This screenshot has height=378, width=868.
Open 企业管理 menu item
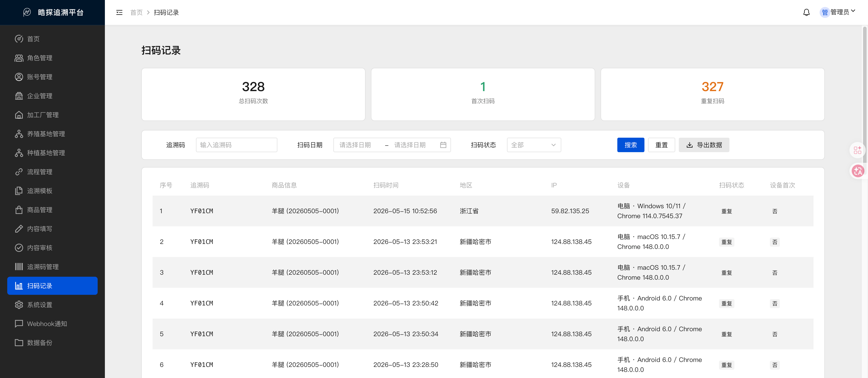click(x=52, y=96)
